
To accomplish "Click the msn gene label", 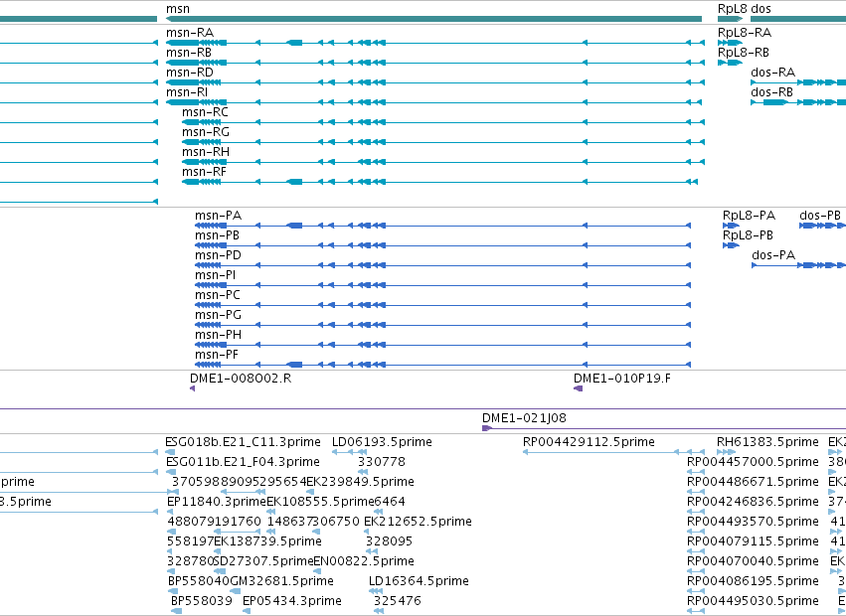I will pyautogui.click(x=178, y=9).
